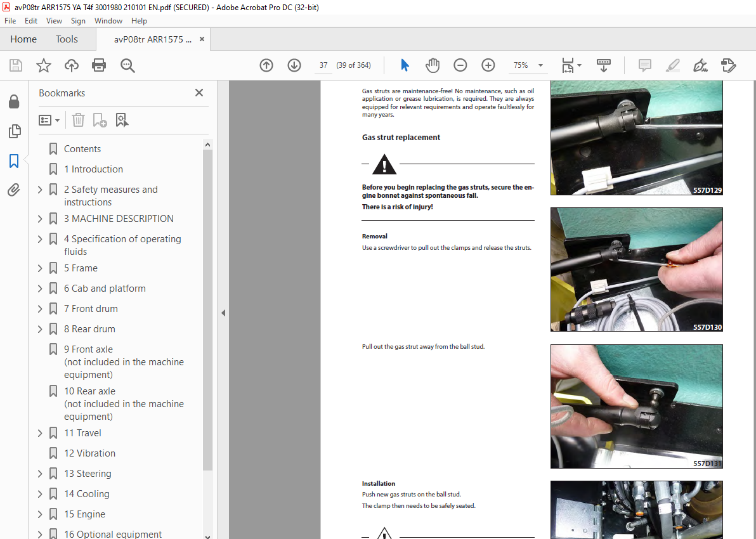This screenshot has width=756, height=539.
Task: Select the Highlight text tool
Action: click(x=672, y=65)
